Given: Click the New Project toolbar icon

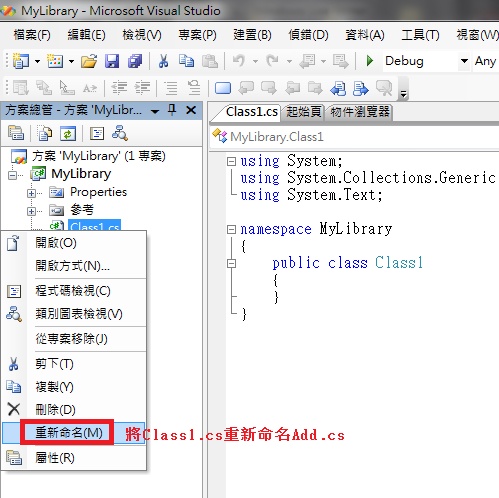Looking at the screenshot, I should coord(21,61).
